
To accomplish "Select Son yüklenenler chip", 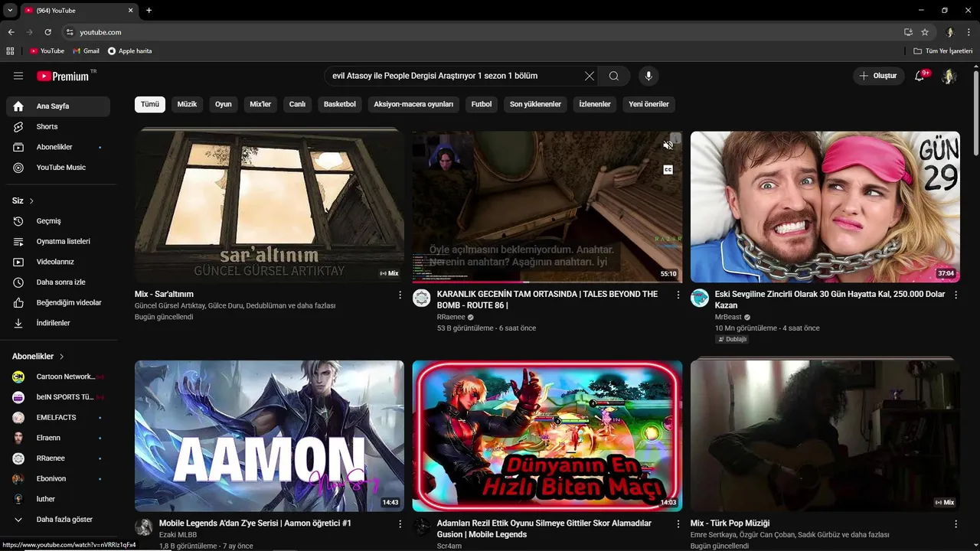I will click(535, 104).
